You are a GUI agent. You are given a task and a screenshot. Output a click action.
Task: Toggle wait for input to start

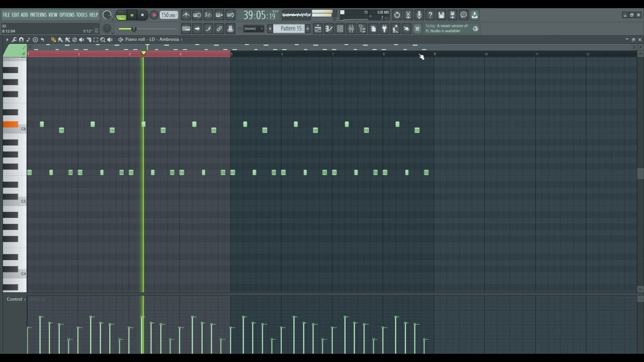[x=197, y=15]
